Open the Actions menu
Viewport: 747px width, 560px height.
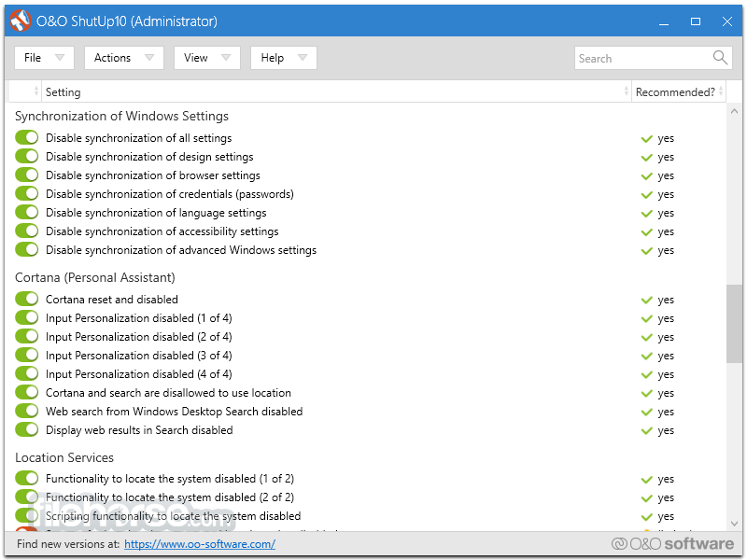[x=124, y=58]
